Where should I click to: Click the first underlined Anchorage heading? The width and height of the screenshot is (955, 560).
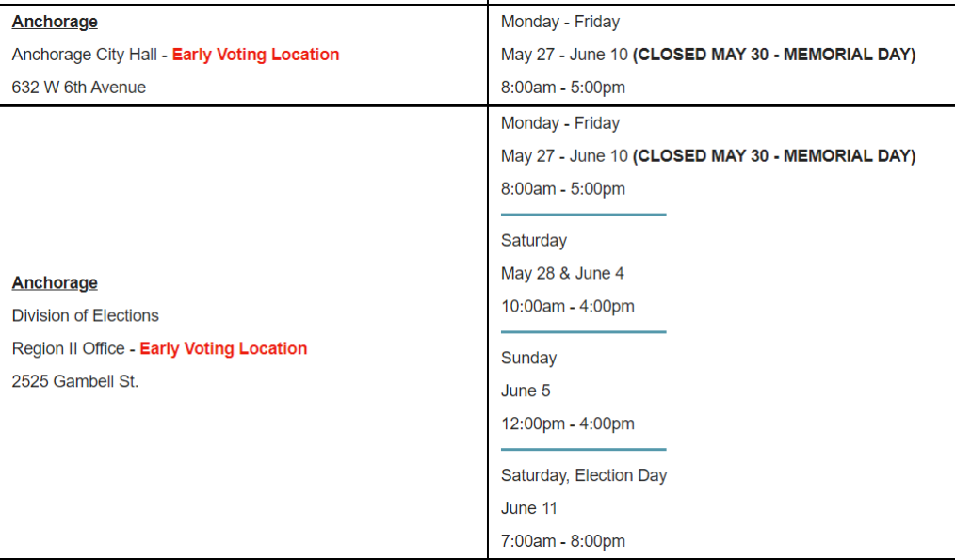pyautogui.click(x=55, y=22)
